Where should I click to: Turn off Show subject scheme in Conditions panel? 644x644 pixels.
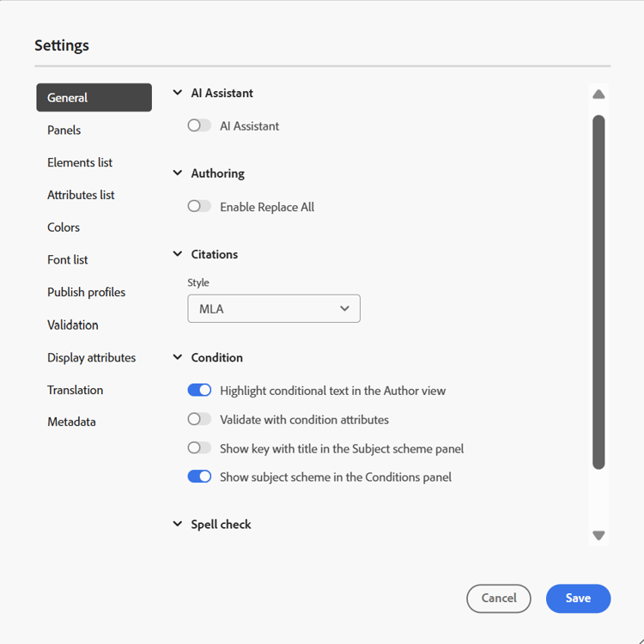click(199, 477)
